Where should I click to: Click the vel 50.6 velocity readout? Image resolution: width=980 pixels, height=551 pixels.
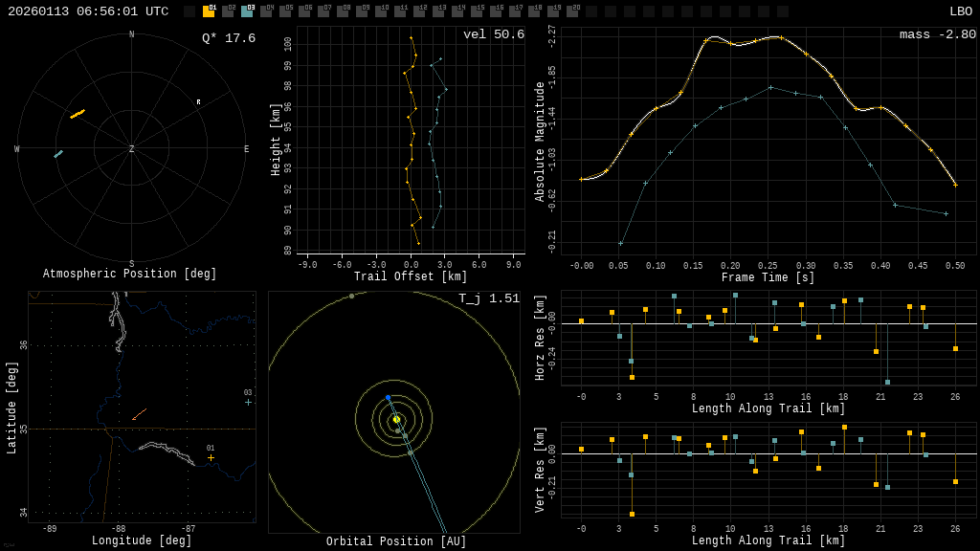(x=493, y=34)
